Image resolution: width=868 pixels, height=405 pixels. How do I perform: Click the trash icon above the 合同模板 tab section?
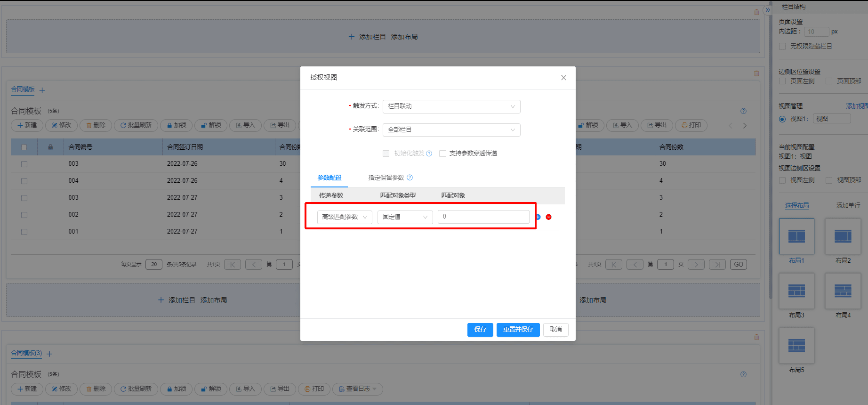point(756,73)
